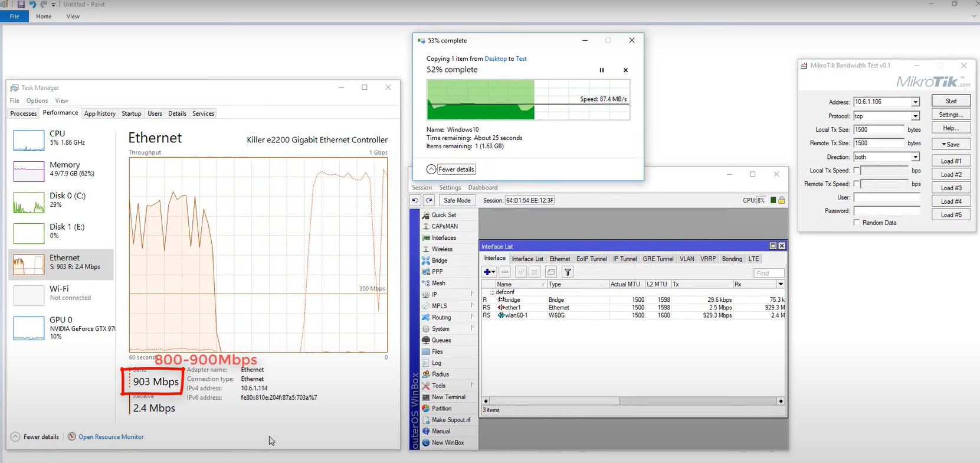Click the WinBox redo arrow icon
This screenshot has height=463, width=980.
click(429, 201)
